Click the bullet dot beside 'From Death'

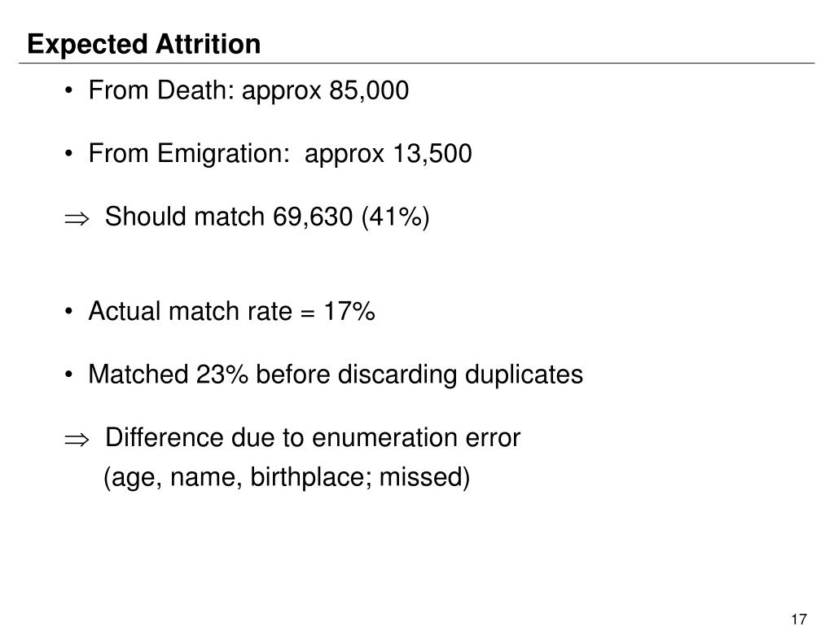coord(68,91)
